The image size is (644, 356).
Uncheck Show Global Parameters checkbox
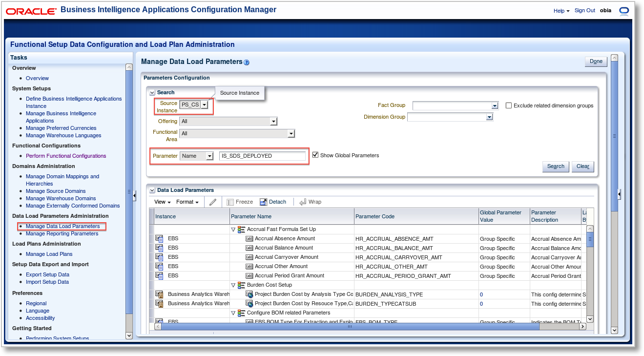pyautogui.click(x=315, y=155)
